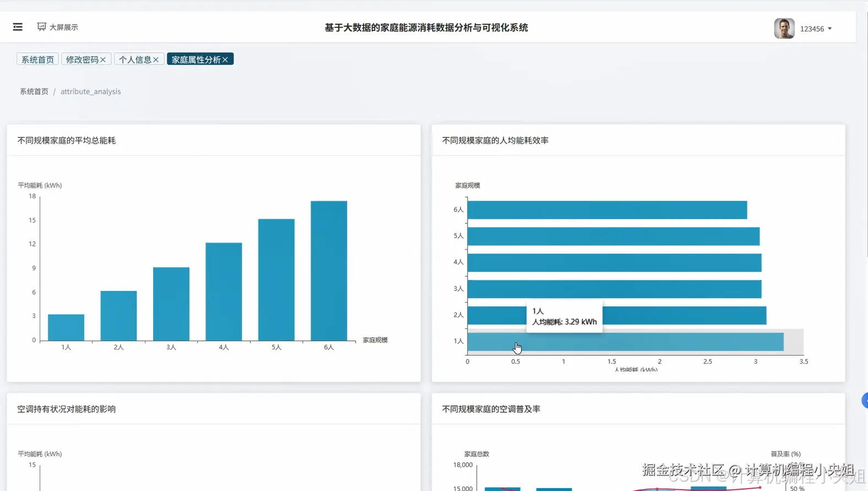Click the 6人 bar in average energy chart
Image resolution: width=868 pixels, height=491 pixels.
pos(329,271)
